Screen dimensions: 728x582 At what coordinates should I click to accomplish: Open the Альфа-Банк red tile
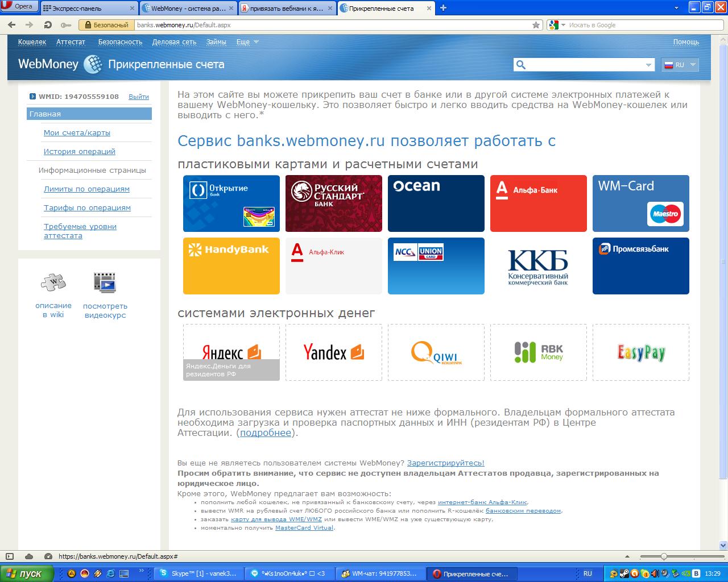click(539, 203)
